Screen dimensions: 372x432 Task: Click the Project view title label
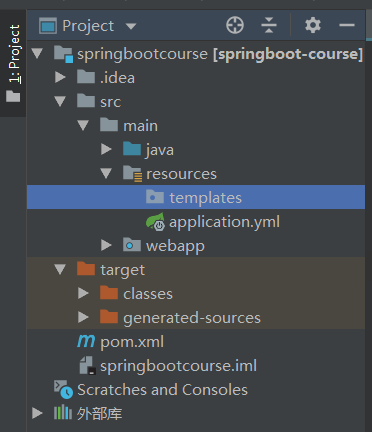point(88,26)
